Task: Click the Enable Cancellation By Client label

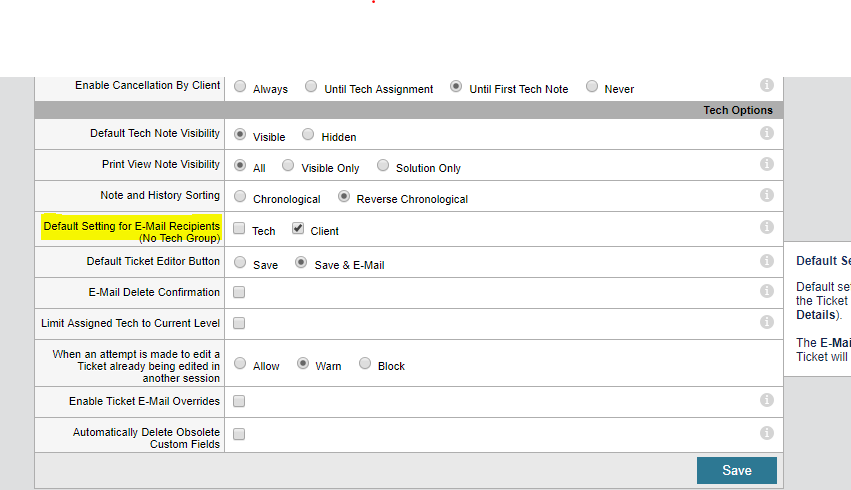Action: pos(148,85)
